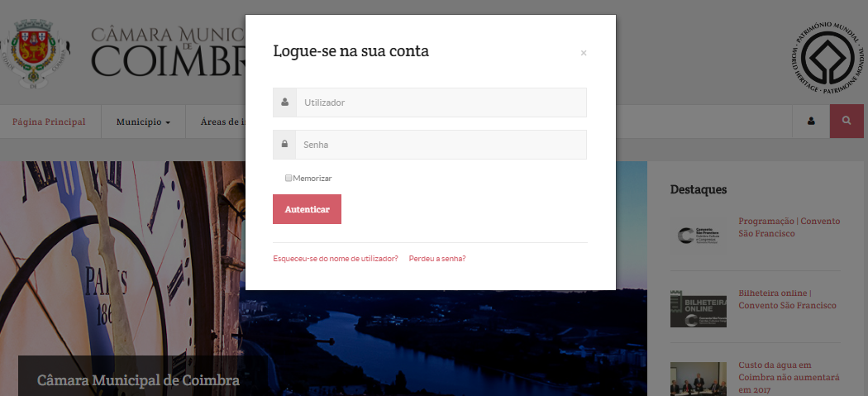Screen dimensions: 868x396
Task: Click the Coimbra coat of arms logo
Action: [x=36, y=55]
